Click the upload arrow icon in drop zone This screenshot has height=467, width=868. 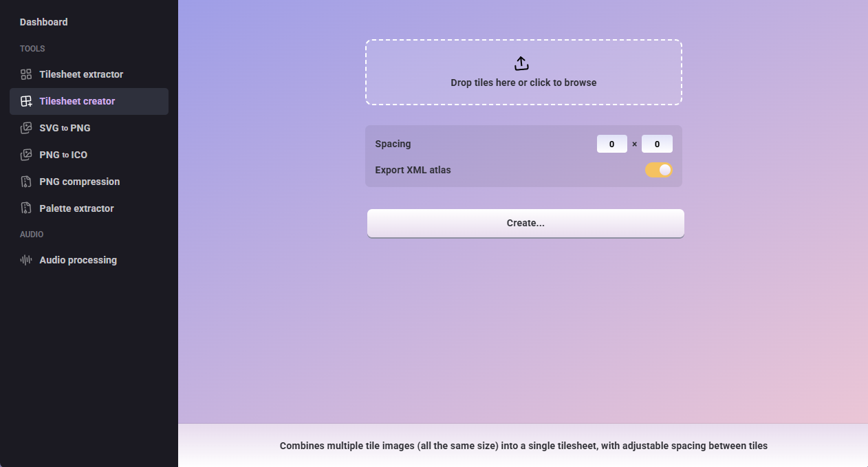[522, 63]
